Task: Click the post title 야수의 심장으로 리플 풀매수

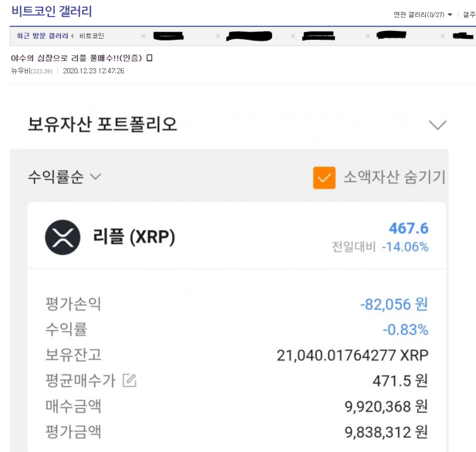Action: click(76, 58)
